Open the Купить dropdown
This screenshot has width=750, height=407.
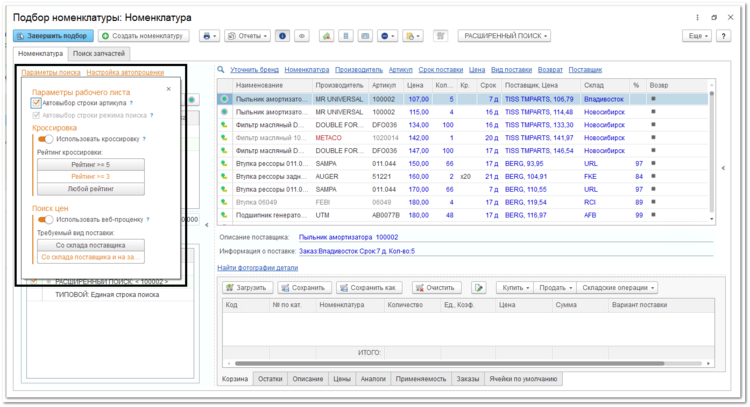(x=515, y=287)
